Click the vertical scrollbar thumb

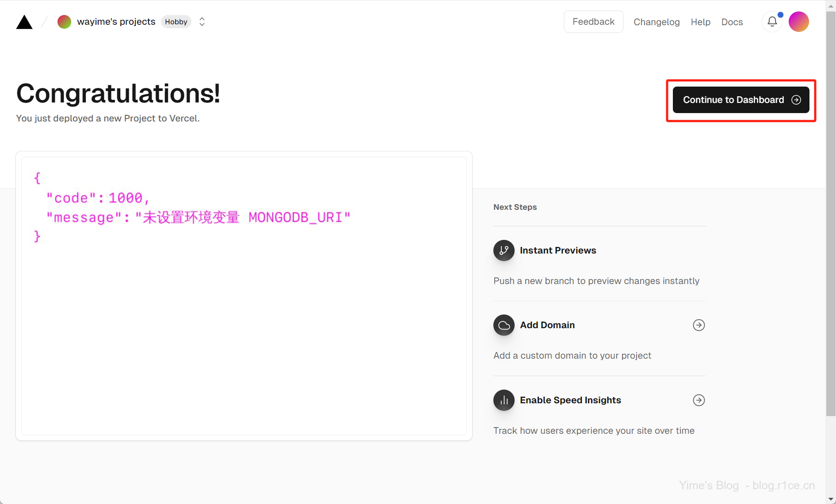coord(830,212)
